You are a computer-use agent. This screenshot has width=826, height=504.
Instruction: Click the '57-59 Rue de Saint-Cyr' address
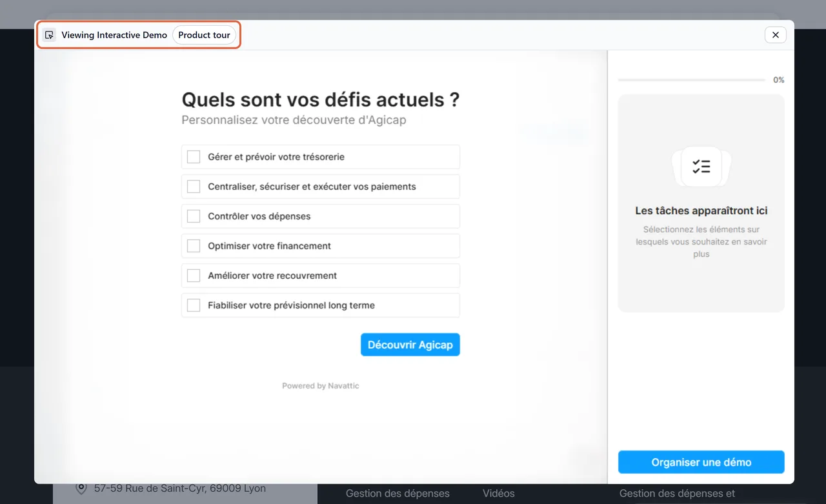[180, 488]
